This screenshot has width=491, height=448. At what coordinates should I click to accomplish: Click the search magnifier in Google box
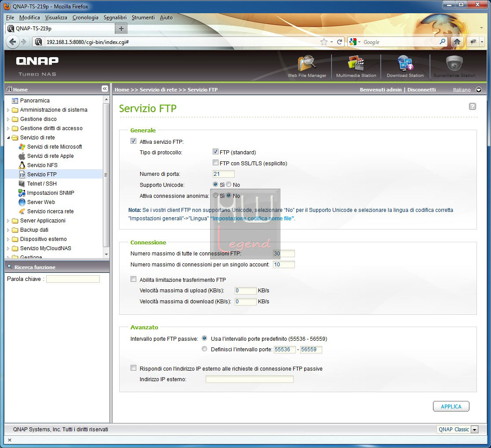(x=443, y=42)
